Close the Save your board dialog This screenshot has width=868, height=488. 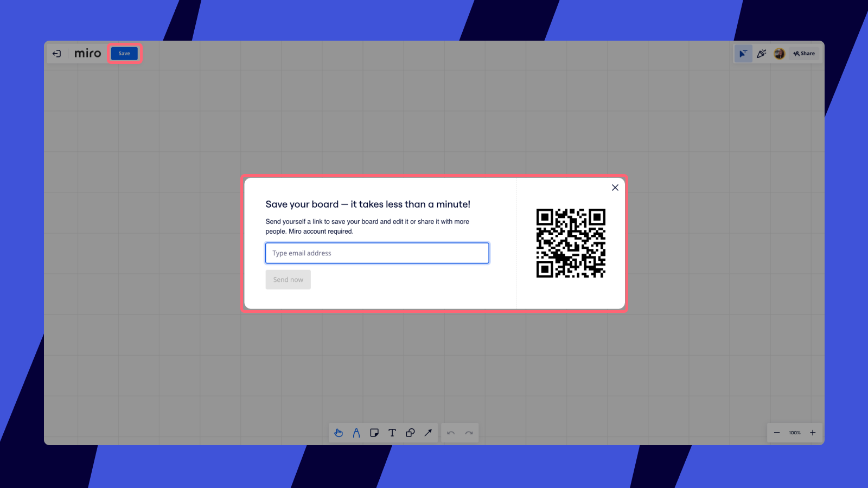point(615,188)
